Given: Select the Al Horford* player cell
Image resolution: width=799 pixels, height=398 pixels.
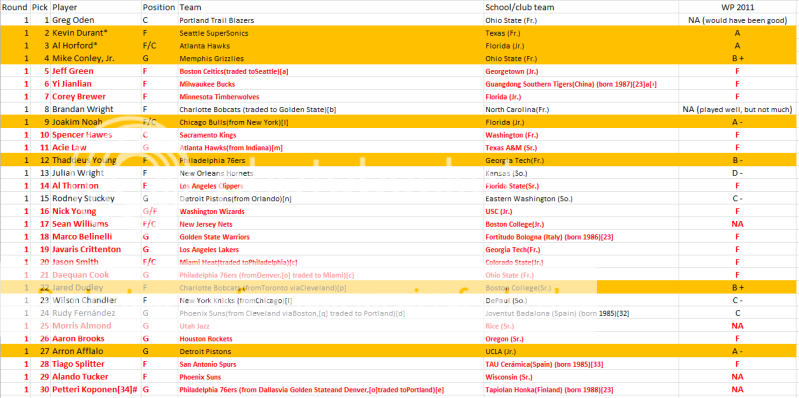Looking at the screenshot, I should (x=96, y=46).
